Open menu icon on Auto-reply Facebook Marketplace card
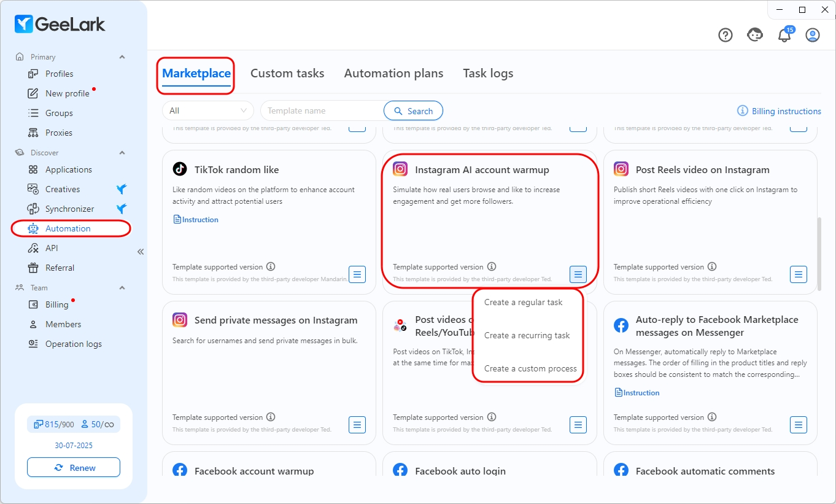Image resolution: width=836 pixels, height=504 pixels. (798, 424)
